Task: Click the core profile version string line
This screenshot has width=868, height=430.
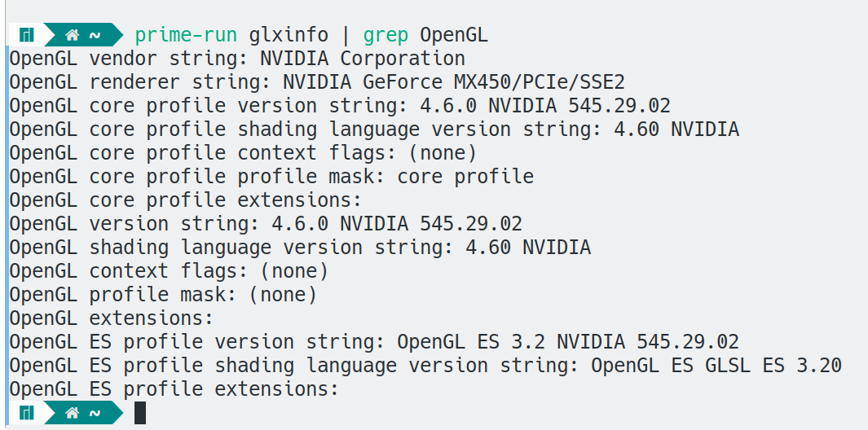Action: (340, 106)
